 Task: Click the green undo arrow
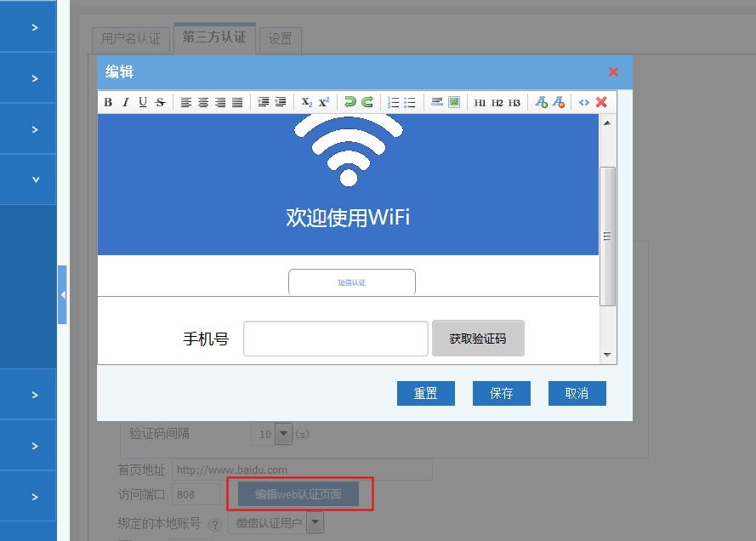tap(350, 102)
